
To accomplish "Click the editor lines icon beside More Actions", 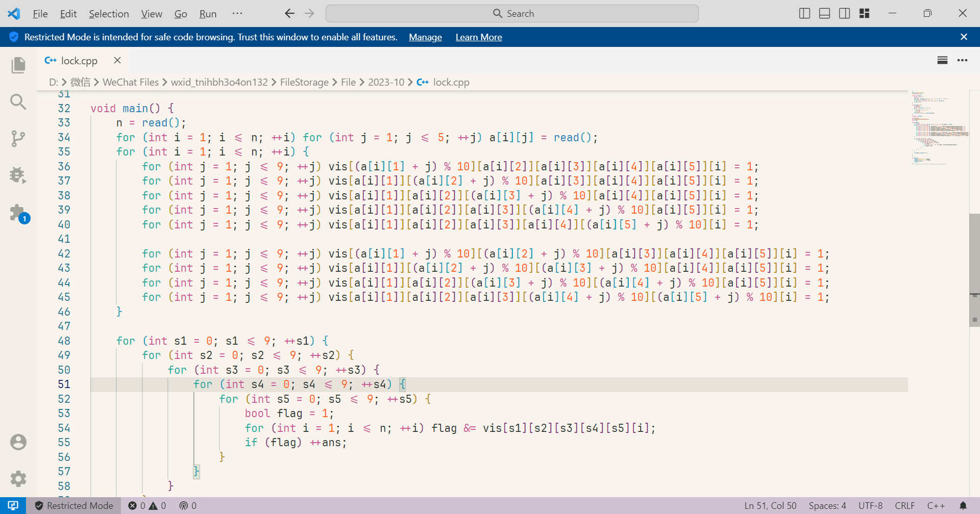I will coord(942,60).
